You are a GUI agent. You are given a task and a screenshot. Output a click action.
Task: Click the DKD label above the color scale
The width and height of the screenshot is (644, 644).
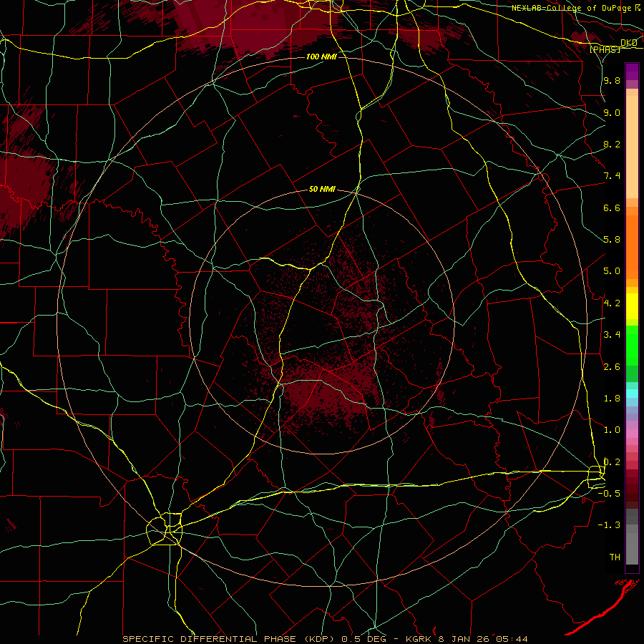(x=629, y=43)
